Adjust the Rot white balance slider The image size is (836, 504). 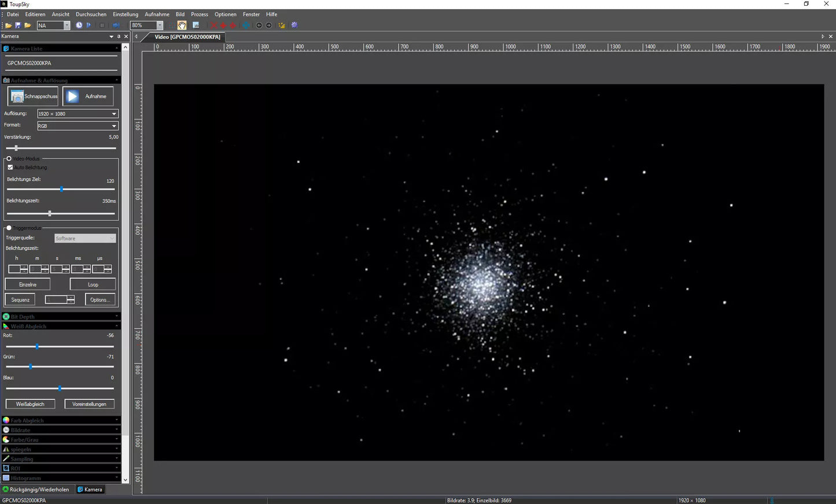coord(37,346)
